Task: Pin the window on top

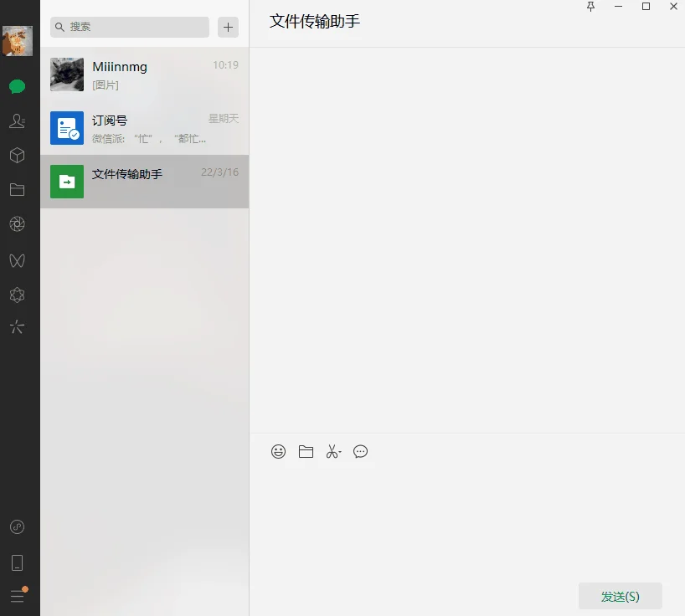Action: [x=590, y=7]
